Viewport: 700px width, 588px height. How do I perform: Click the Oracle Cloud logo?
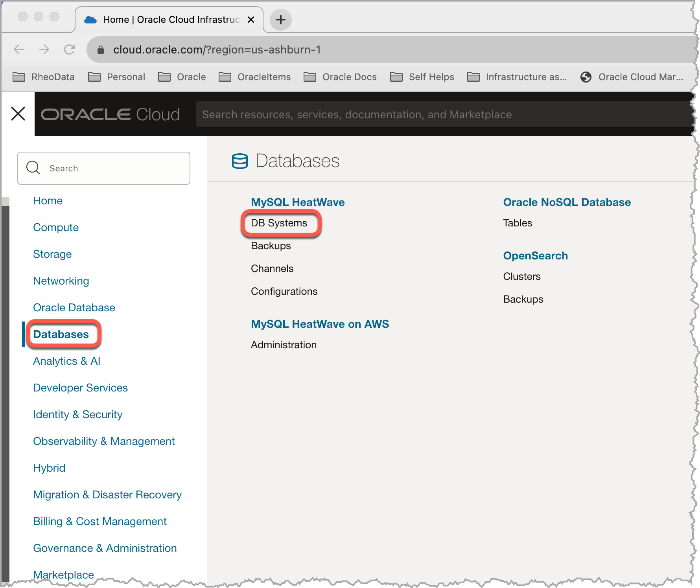110,114
